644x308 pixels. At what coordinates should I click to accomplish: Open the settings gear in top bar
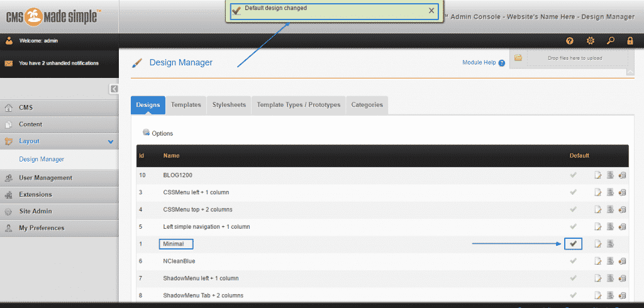coord(590,41)
